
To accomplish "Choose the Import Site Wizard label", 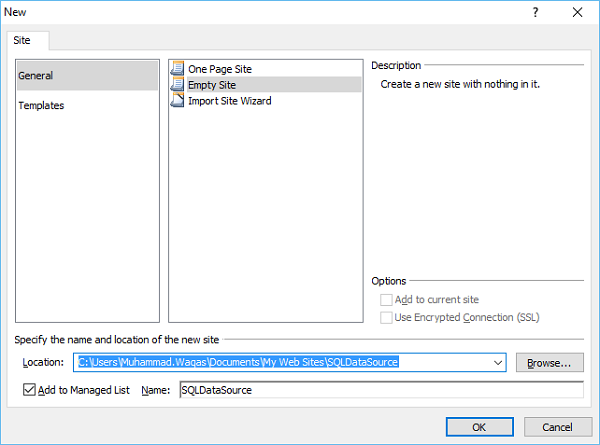I will click(229, 101).
